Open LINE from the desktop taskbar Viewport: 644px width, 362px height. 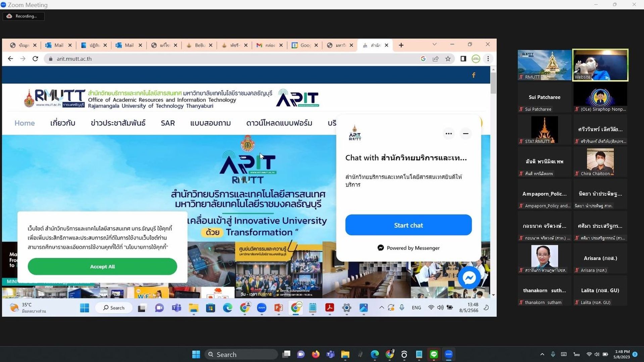coord(434,354)
